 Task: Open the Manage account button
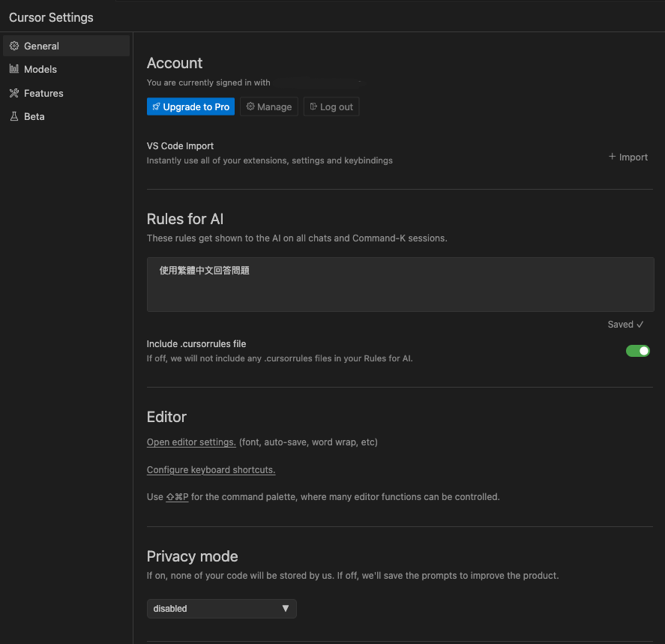tap(269, 106)
